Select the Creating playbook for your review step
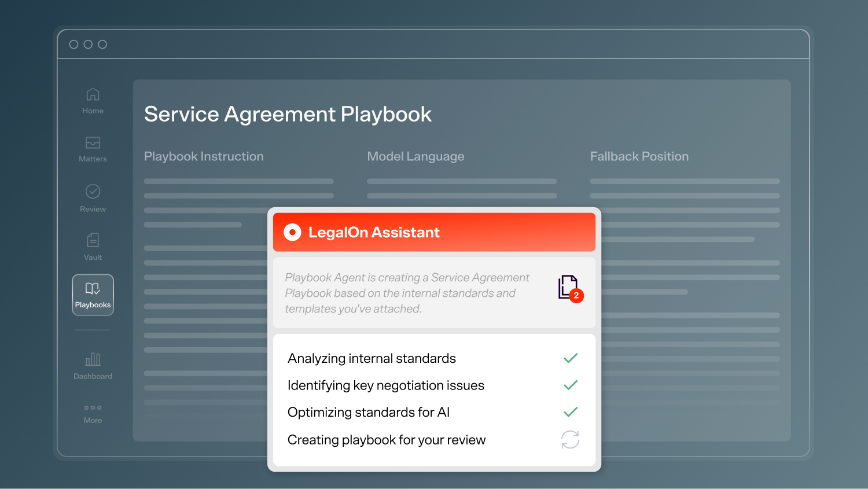Screen dimensions: 868x489 coord(387,440)
